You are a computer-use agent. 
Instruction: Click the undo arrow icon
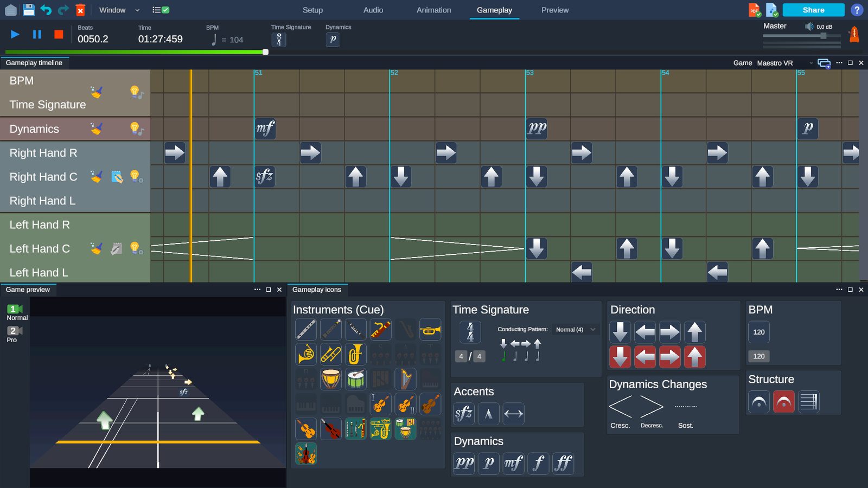46,10
